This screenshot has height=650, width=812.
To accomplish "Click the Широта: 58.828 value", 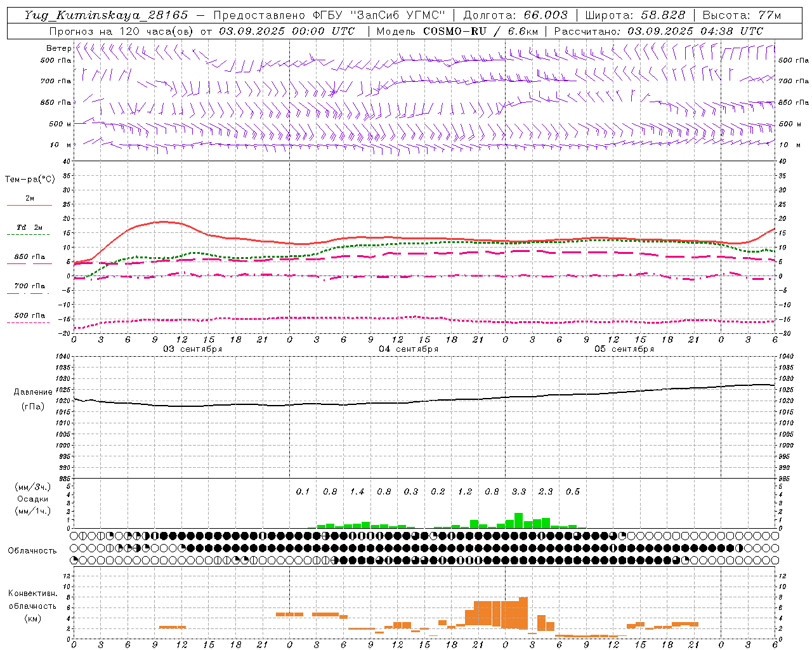I will tap(635, 15).
